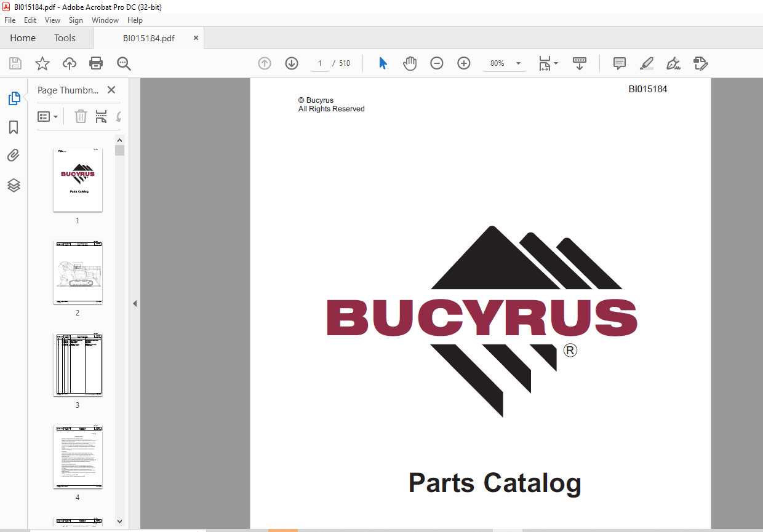
Task: Open the Page Thumbnails sidebar icon
Action: click(14, 98)
